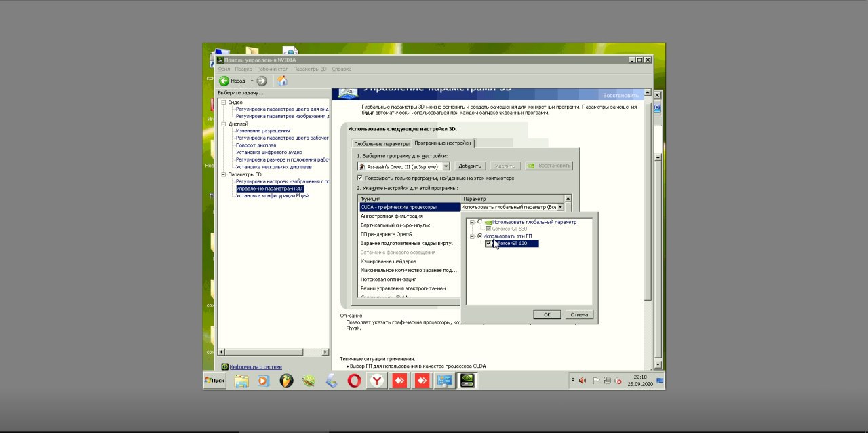Show hidden tray icons arrow

[573, 381]
